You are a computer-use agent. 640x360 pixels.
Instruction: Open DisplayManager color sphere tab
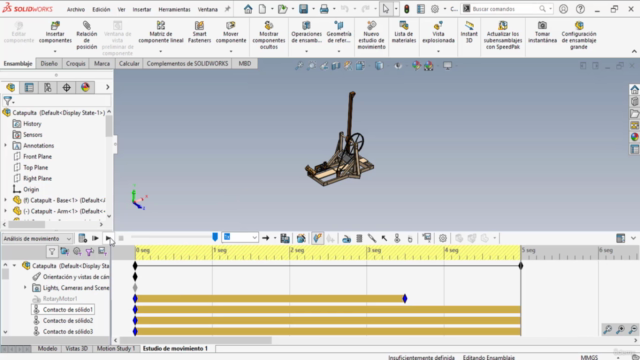pyautogui.click(x=85, y=87)
